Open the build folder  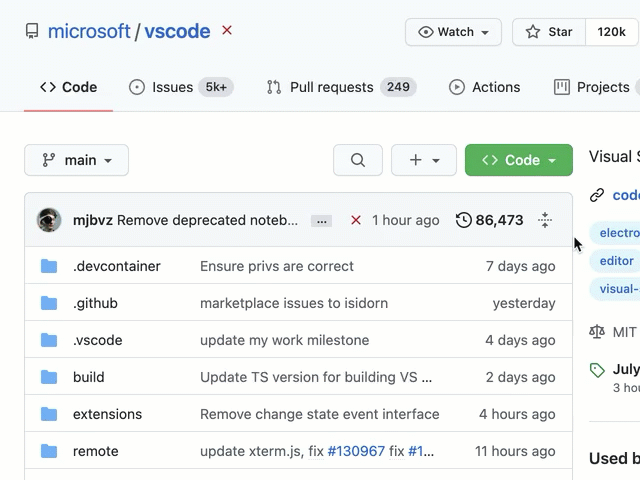coord(89,377)
